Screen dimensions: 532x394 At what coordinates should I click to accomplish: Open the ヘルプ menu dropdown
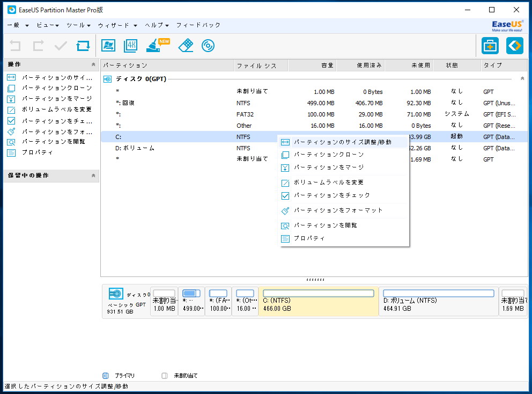pos(157,25)
